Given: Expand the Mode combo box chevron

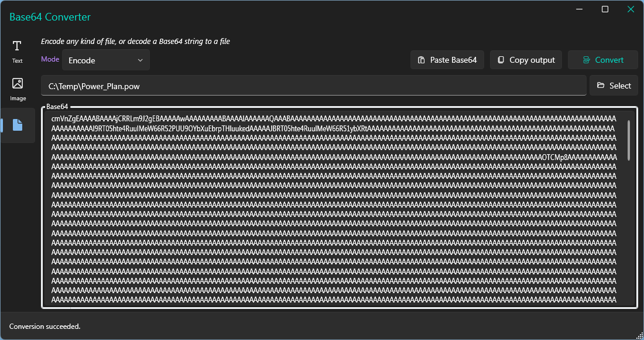Looking at the screenshot, I should (x=141, y=60).
